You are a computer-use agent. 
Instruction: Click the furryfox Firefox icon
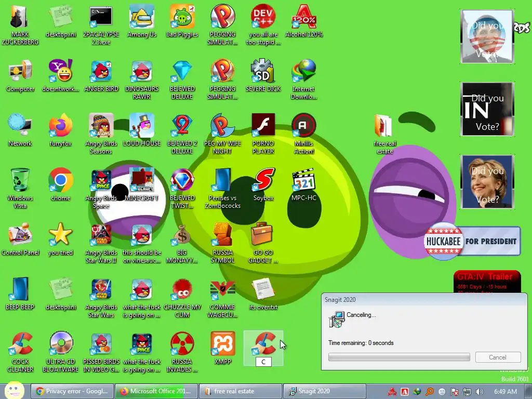[60, 130]
